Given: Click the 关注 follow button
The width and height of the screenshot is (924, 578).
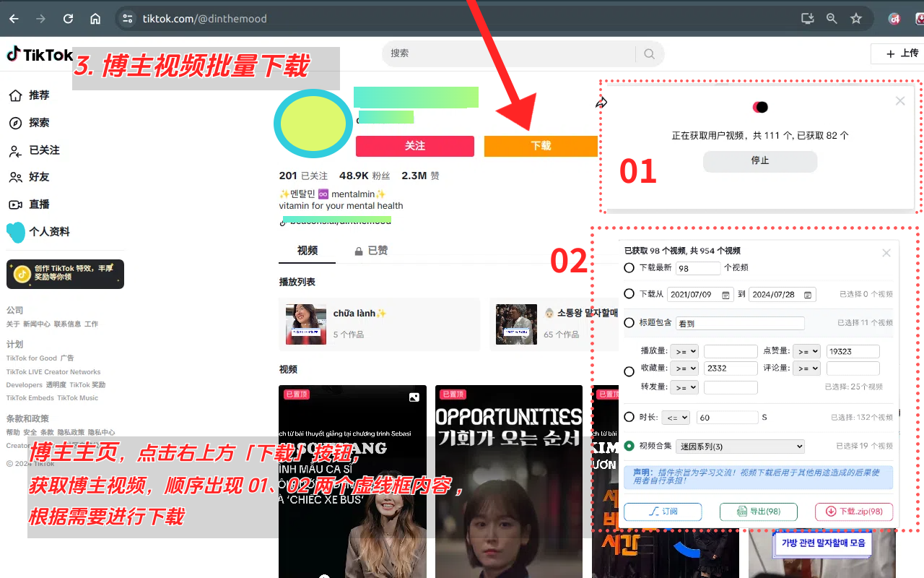Looking at the screenshot, I should (415, 146).
